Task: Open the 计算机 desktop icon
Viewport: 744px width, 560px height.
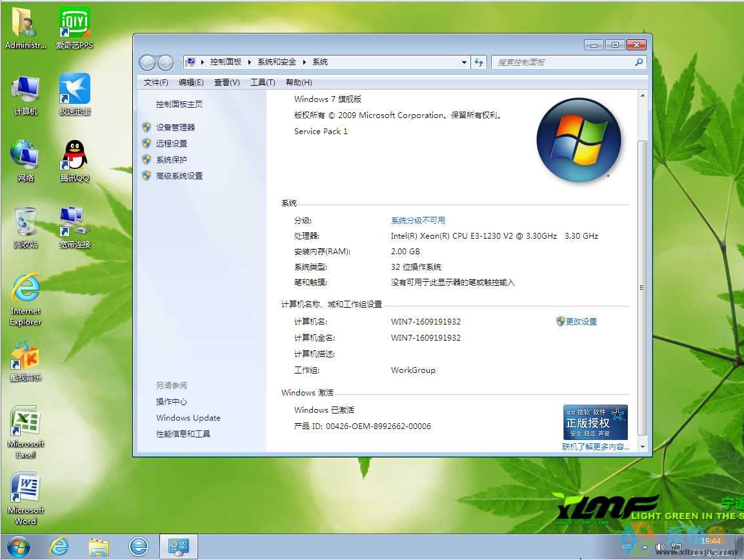Action: (x=26, y=95)
